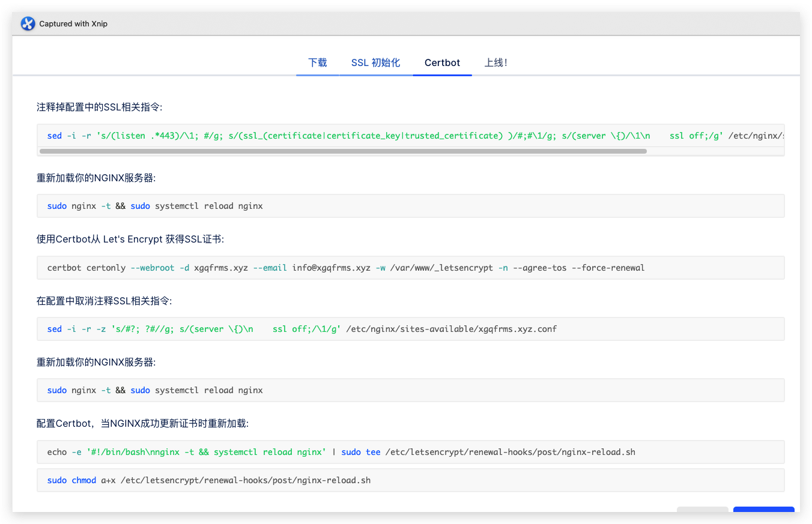Viewport: 812px width, 524px height.
Task: Click the blue button at bottom right
Action: (x=763, y=510)
